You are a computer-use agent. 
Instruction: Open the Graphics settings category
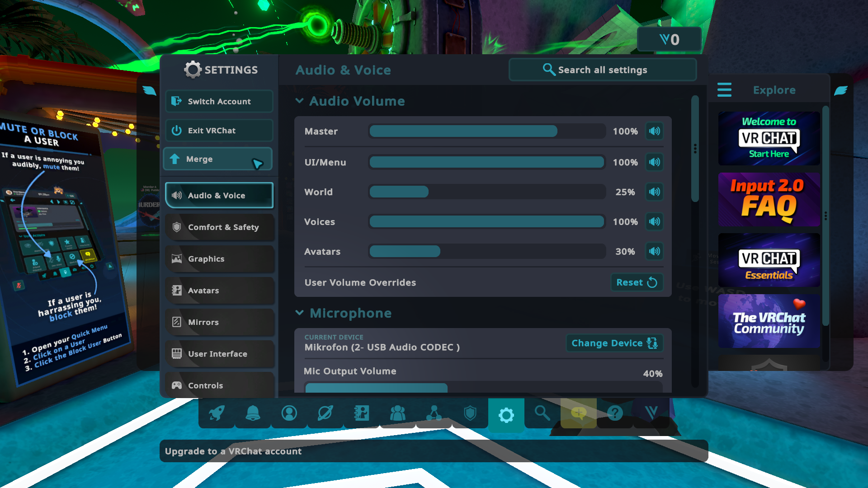coord(220,259)
